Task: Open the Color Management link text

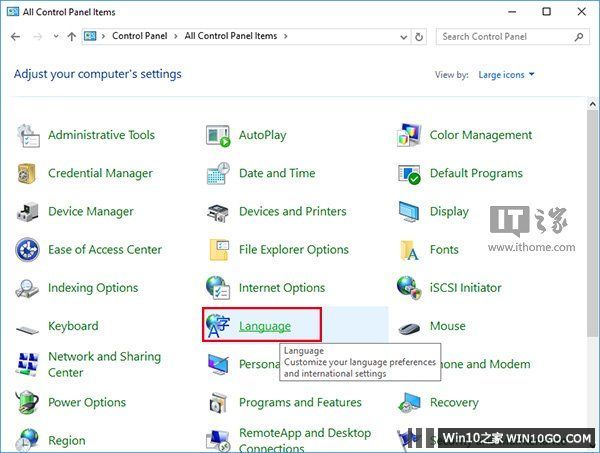Action: pyautogui.click(x=481, y=135)
